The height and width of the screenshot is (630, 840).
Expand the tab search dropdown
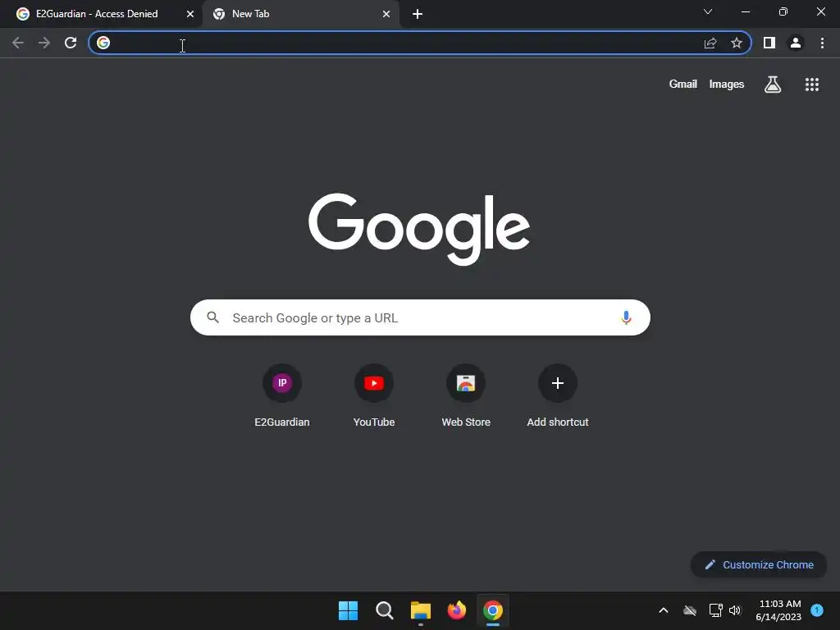708,11
